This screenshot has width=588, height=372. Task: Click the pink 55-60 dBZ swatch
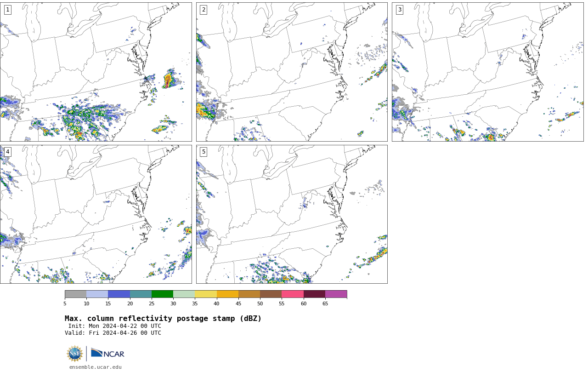[293, 294]
